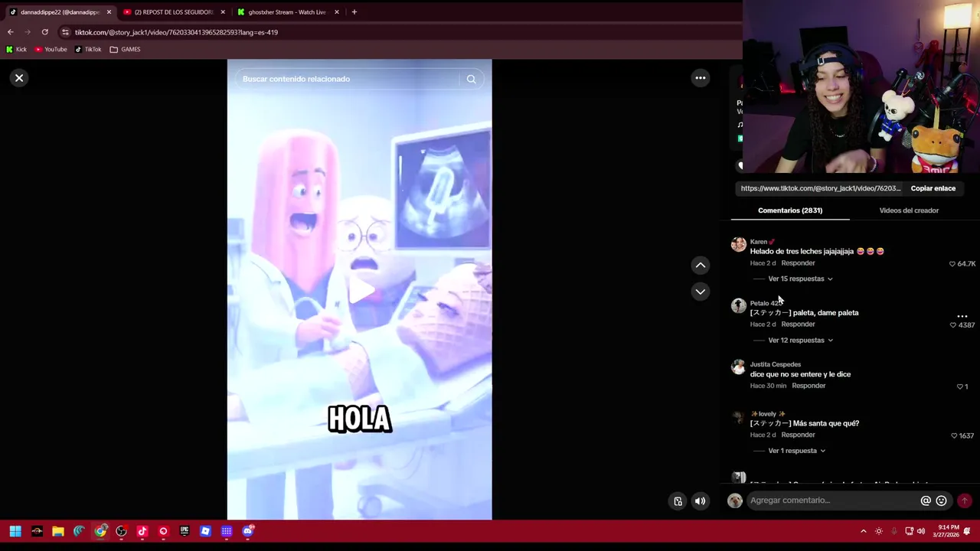Go to previous video with up arrow
The image size is (980, 551).
click(700, 265)
